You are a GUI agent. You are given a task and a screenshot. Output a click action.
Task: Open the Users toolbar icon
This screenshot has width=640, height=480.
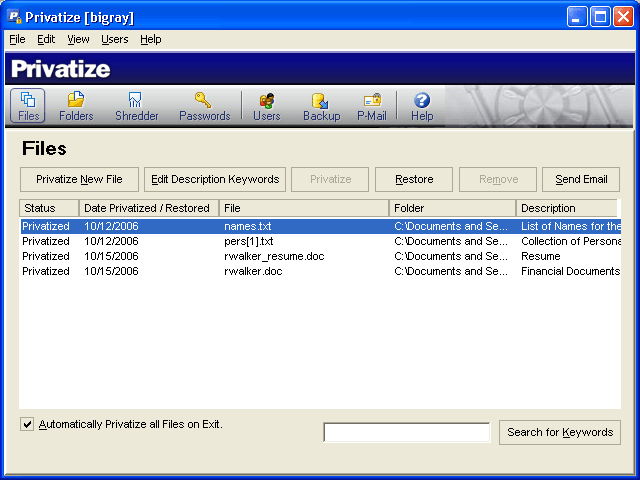click(267, 106)
